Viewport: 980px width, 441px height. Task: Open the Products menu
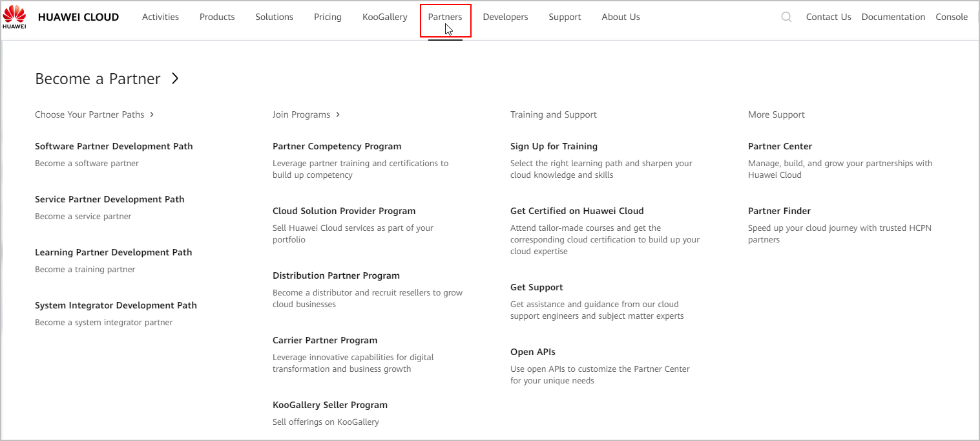point(217,17)
